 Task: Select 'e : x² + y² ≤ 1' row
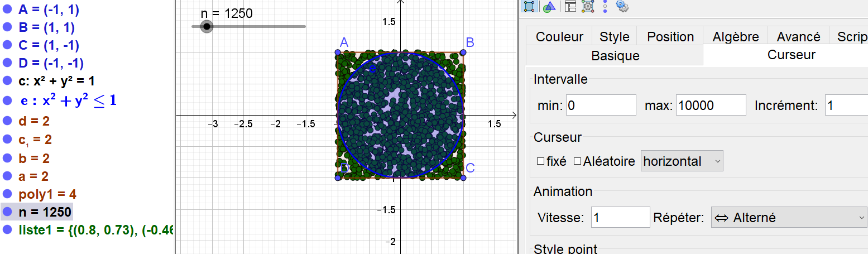(68, 101)
